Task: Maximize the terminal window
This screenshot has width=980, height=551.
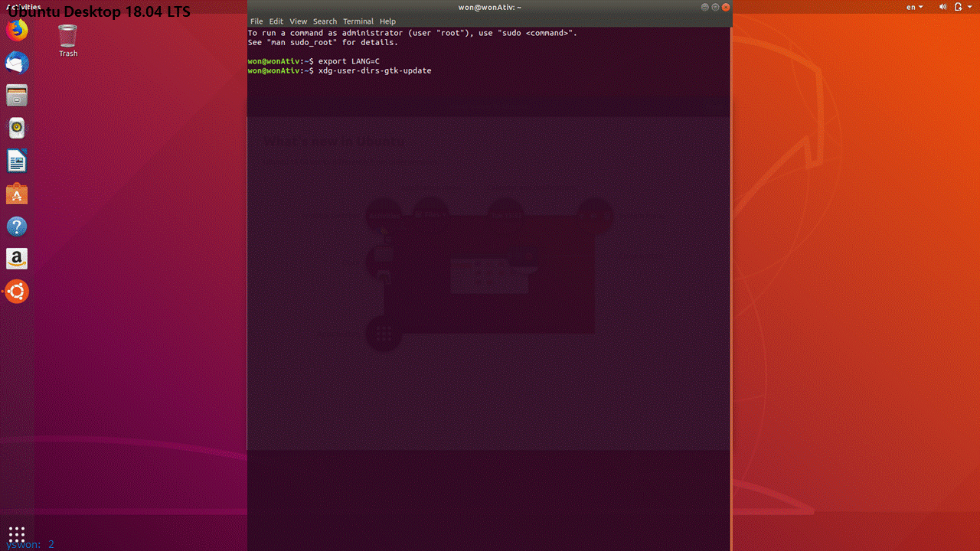Action: 715,7
